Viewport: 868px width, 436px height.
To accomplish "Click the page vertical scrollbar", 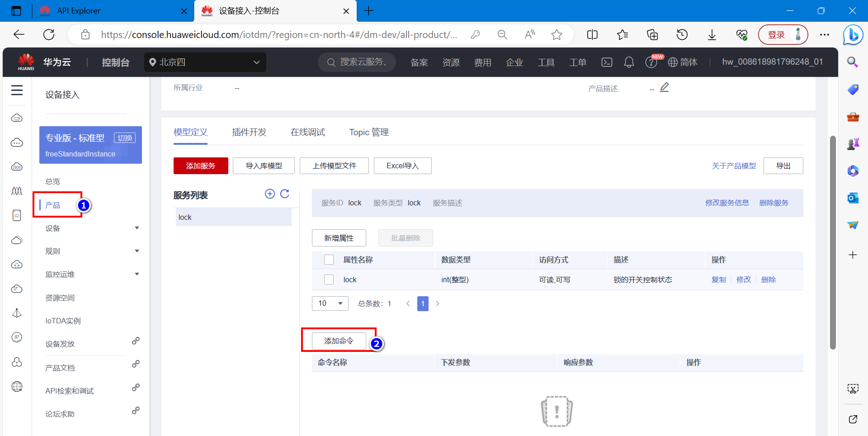I will click(x=833, y=242).
